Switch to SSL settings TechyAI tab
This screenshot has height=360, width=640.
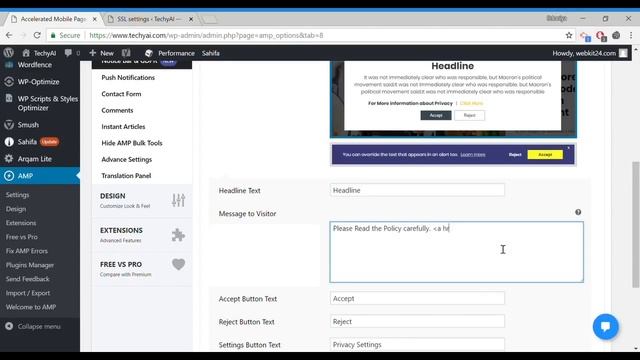[149, 19]
